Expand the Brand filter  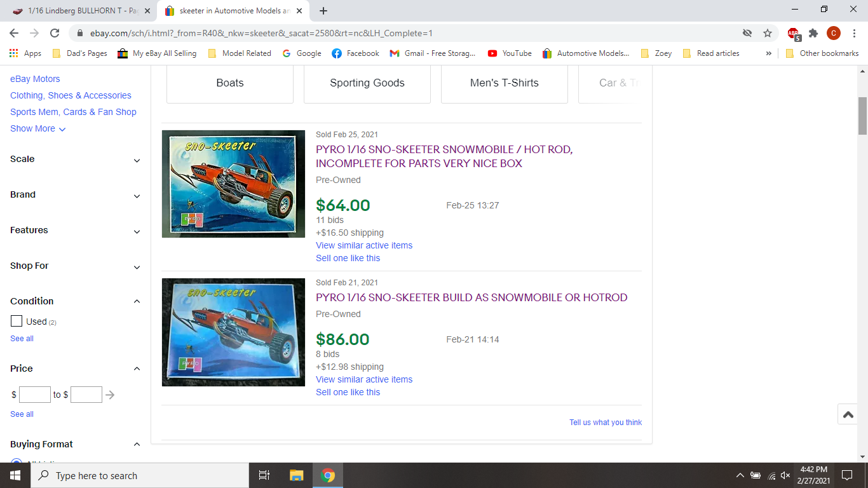[x=76, y=195]
